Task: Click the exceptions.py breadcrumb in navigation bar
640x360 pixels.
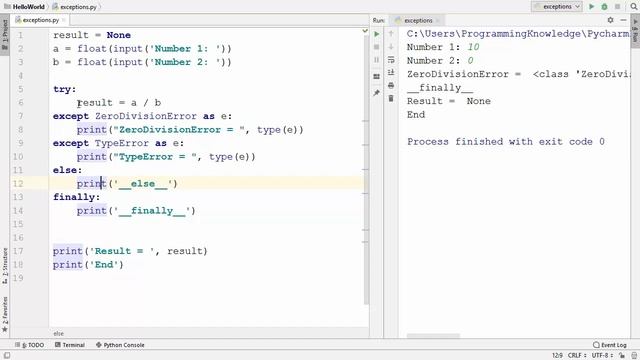Action: 75,7
